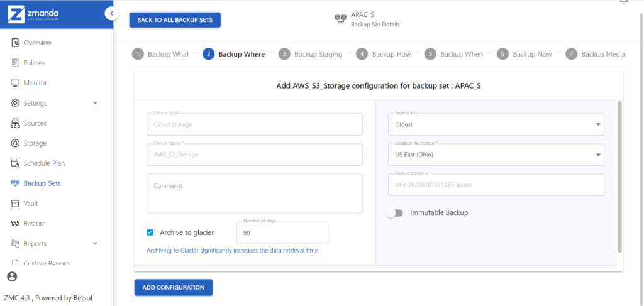Screen dimensions: 644x306
Task: Click the configuration panel vertical scrollbar
Action: pos(619,177)
